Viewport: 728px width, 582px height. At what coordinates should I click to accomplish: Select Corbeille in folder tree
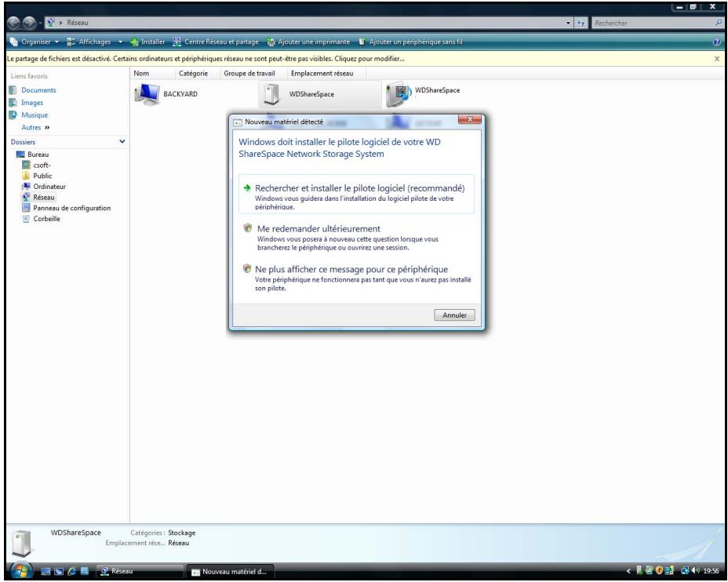click(x=46, y=219)
